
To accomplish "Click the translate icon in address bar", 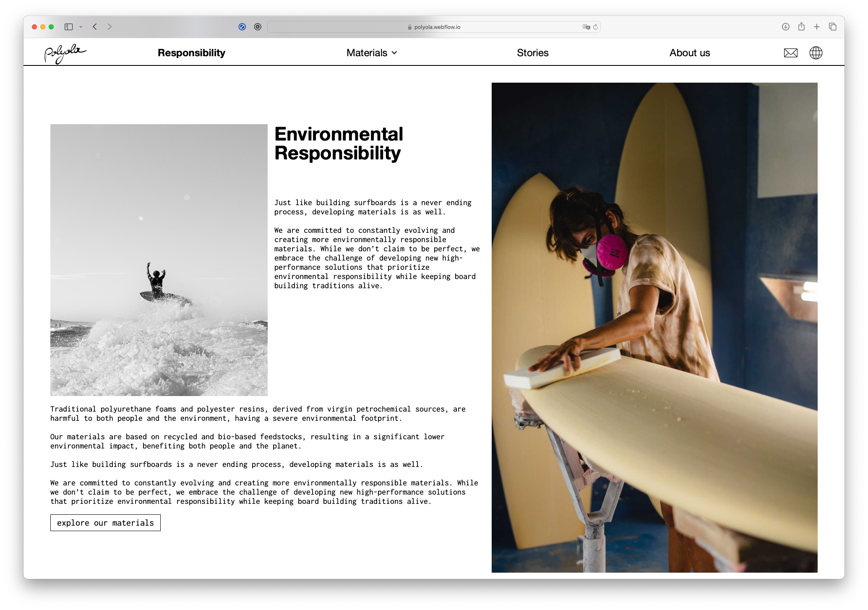I will click(x=586, y=27).
